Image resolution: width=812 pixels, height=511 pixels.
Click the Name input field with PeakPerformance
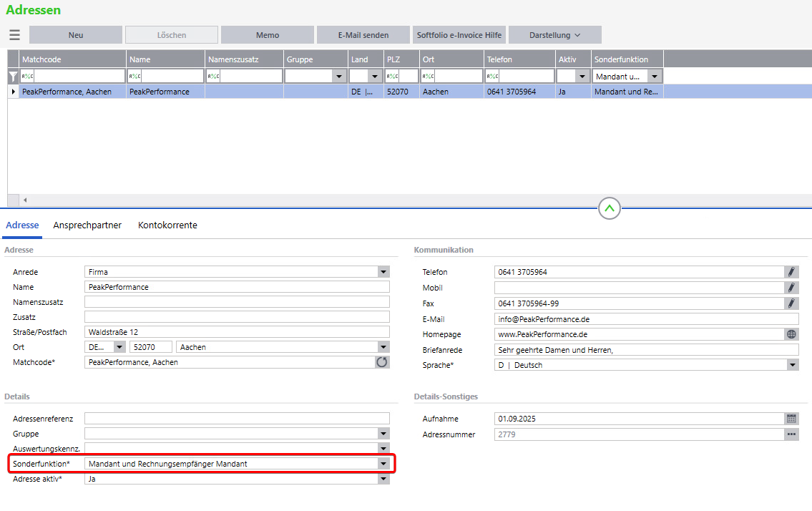pyautogui.click(x=237, y=287)
